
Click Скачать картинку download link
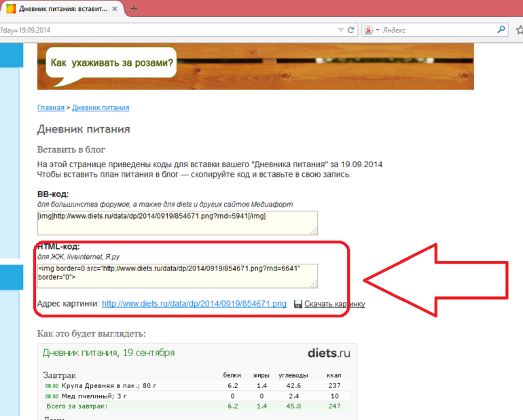point(335,304)
